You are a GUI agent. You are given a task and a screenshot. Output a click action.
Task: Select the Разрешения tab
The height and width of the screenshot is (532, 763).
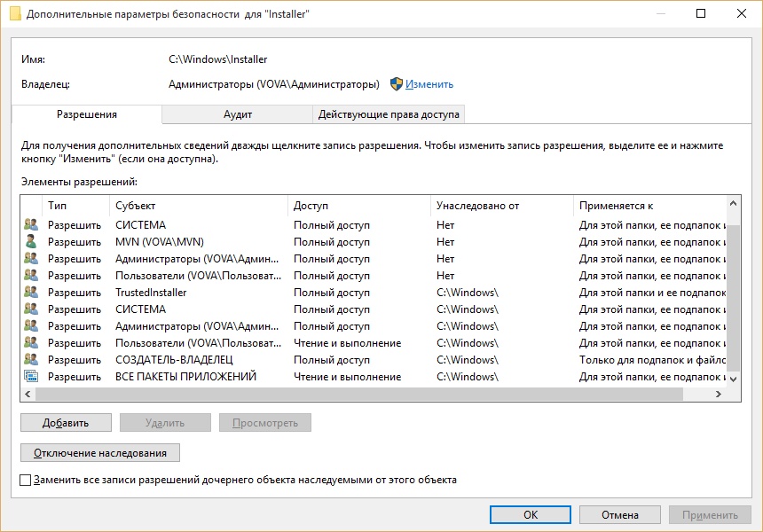(87, 114)
